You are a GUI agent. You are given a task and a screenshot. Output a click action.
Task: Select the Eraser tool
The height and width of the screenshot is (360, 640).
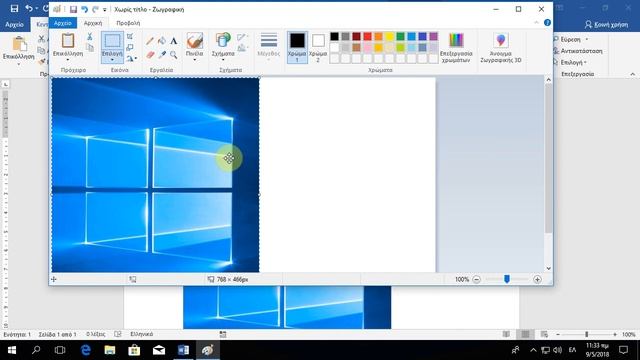coord(150,54)
